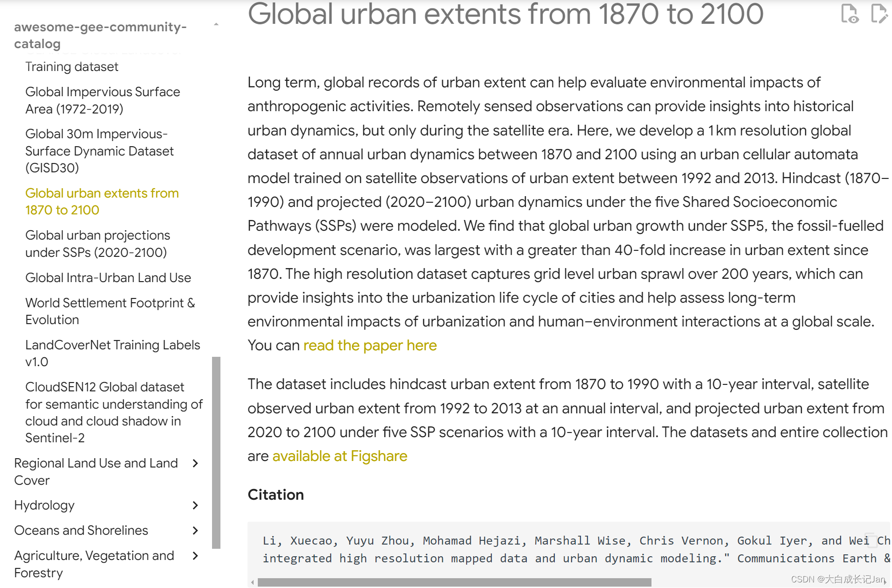The image size is (892, 588).
Task: Open Global Intra-Urban Land Use page
Action: click(x=108, y=278)
